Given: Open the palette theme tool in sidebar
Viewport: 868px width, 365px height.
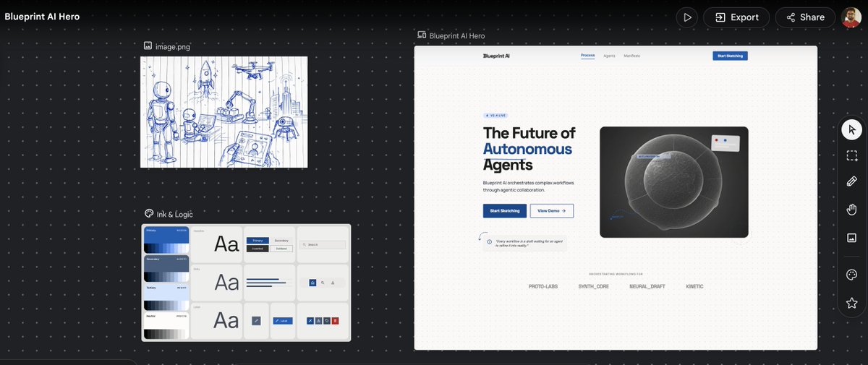Looking at the screenshot, I should click(x=851, y=275).
